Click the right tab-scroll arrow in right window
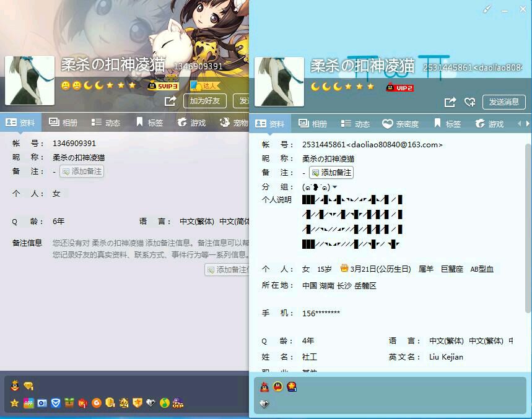 (527, 124)
